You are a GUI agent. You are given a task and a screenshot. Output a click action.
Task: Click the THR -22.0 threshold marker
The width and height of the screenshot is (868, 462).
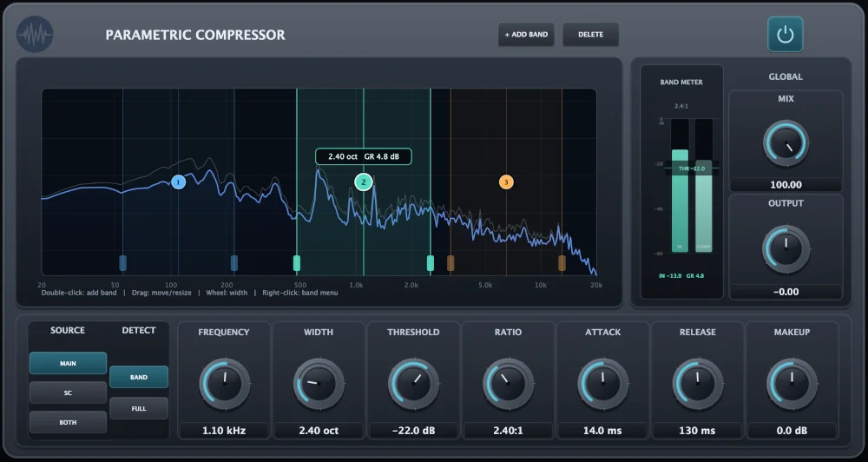(692, 168)
